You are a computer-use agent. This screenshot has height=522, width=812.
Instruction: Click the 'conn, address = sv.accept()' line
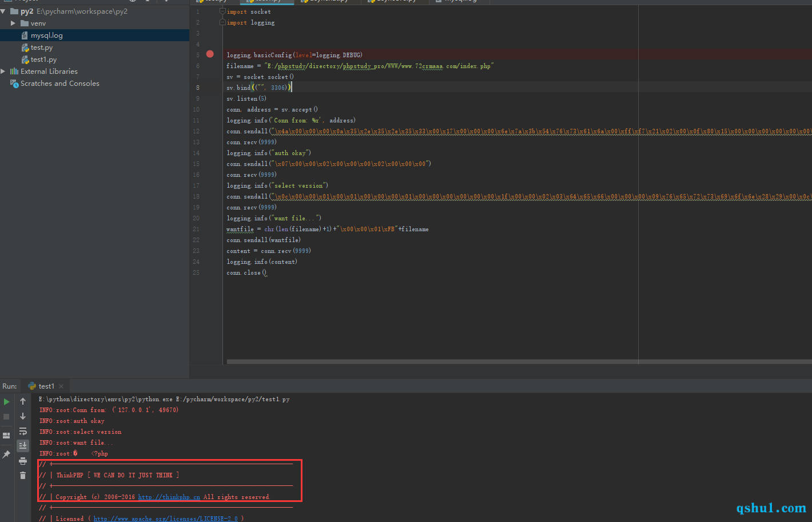[x=272, y=109]
